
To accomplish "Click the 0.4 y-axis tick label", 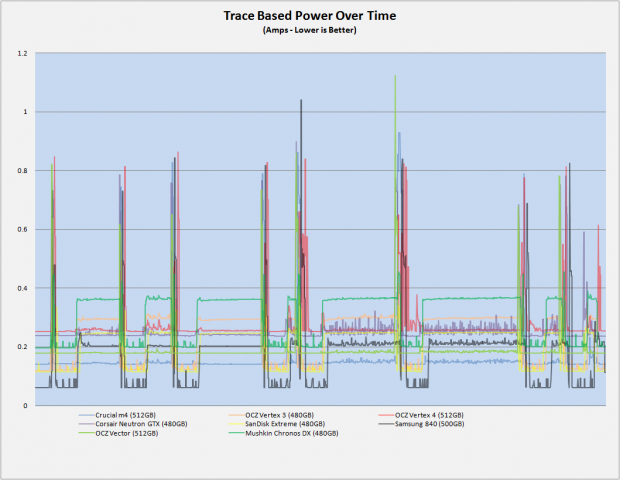I will 23,288.
